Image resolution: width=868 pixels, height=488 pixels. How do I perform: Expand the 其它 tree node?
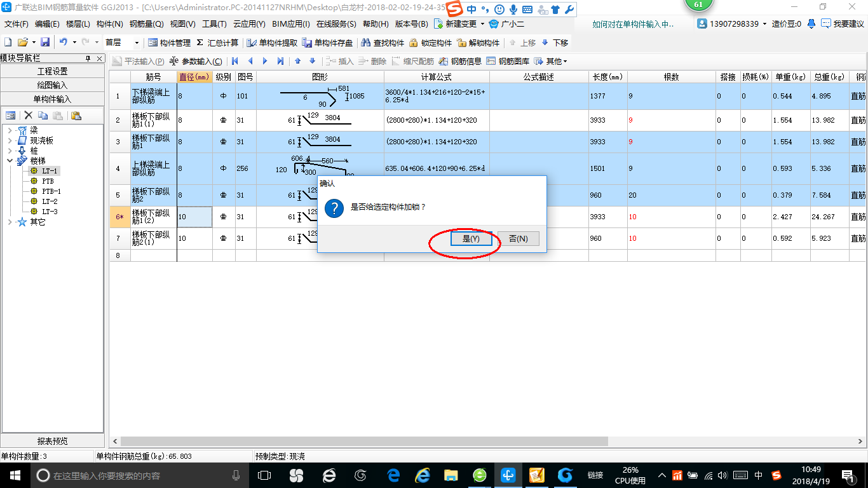[x=10, y=222]
